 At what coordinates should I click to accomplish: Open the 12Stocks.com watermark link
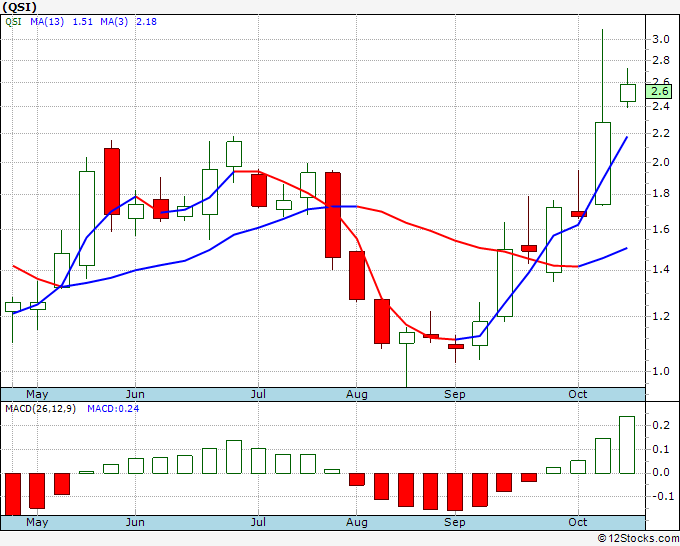[637, 538]
